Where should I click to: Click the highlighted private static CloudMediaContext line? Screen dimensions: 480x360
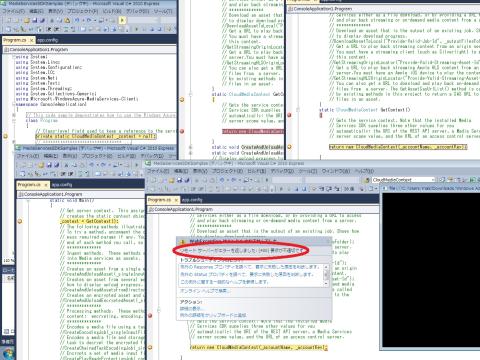[96, 136]
